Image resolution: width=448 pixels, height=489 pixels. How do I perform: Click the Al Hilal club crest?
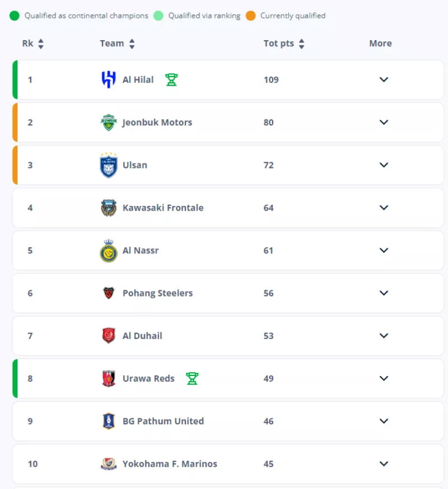pos(109,79)
